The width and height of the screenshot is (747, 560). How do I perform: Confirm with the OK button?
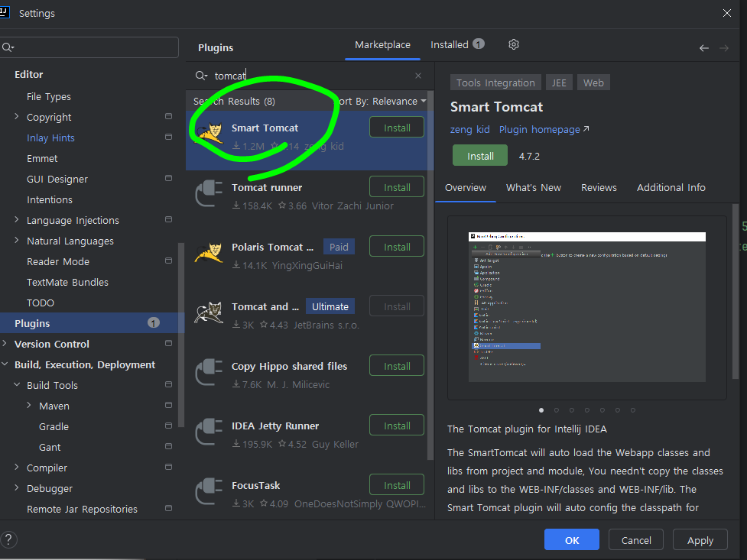tap(572, 540)
